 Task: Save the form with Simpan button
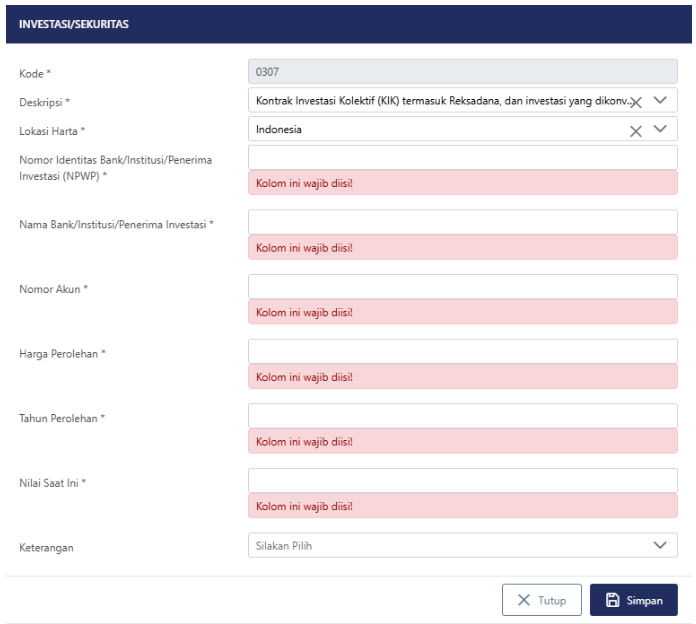point(633,601)
